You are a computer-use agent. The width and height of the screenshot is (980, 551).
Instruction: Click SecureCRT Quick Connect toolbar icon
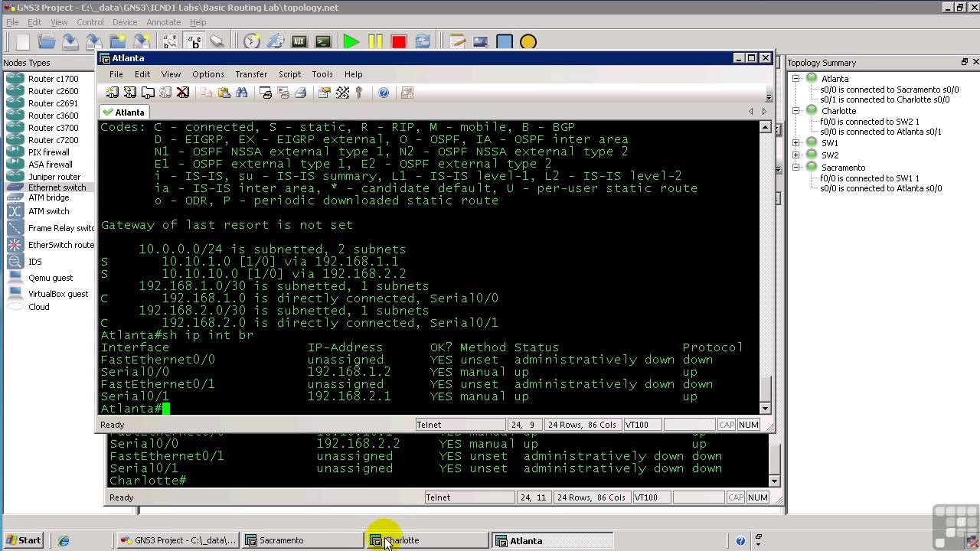[130, 93]
